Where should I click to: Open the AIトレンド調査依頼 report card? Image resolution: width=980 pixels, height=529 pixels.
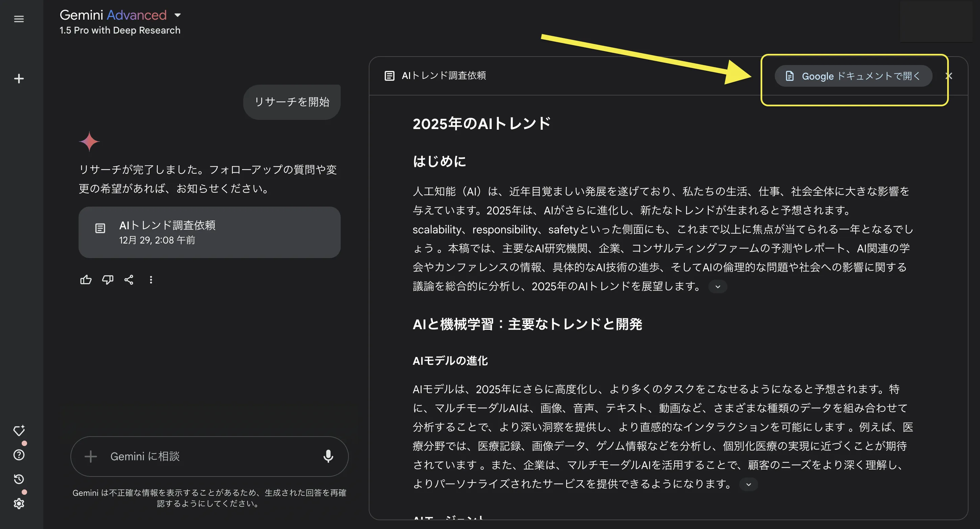pos(209,232)
